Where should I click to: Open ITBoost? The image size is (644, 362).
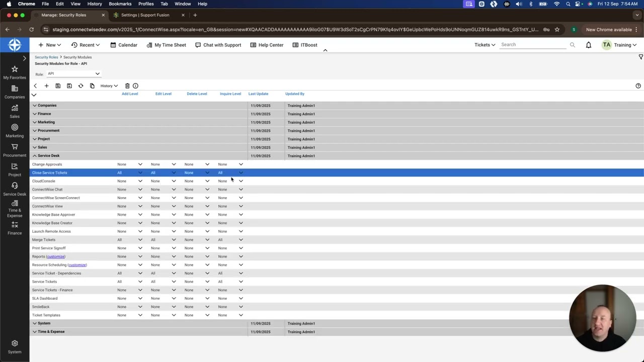pos(305,45)
